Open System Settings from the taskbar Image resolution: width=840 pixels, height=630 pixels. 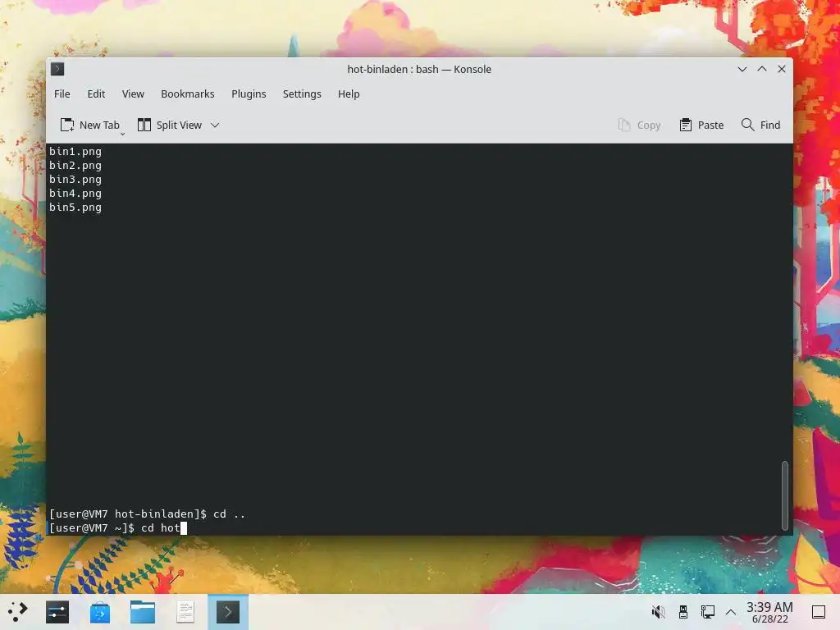[x=57, y=612]
